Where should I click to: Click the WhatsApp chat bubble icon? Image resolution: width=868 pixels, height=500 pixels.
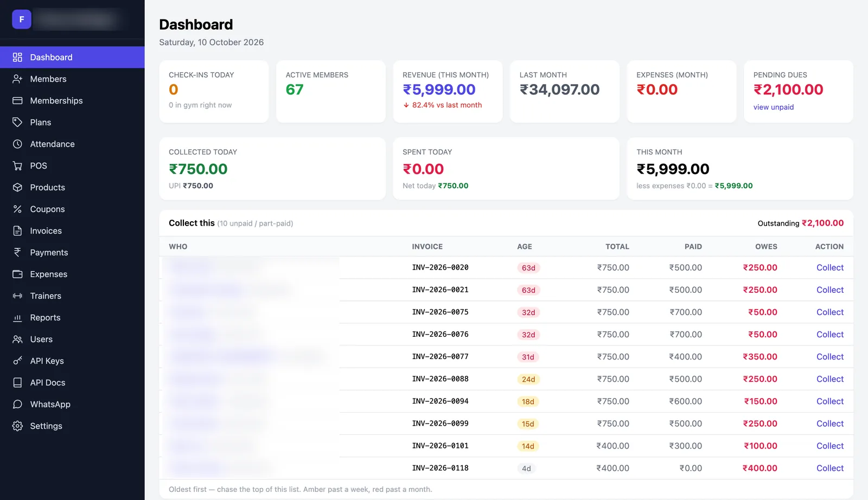(x=17, y=404)
